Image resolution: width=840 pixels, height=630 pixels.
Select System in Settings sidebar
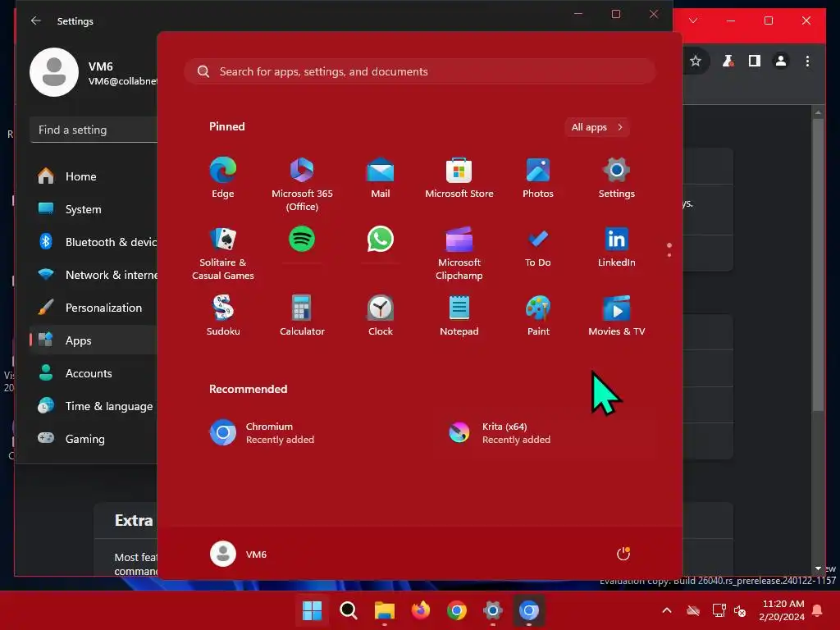pos(94,209)
